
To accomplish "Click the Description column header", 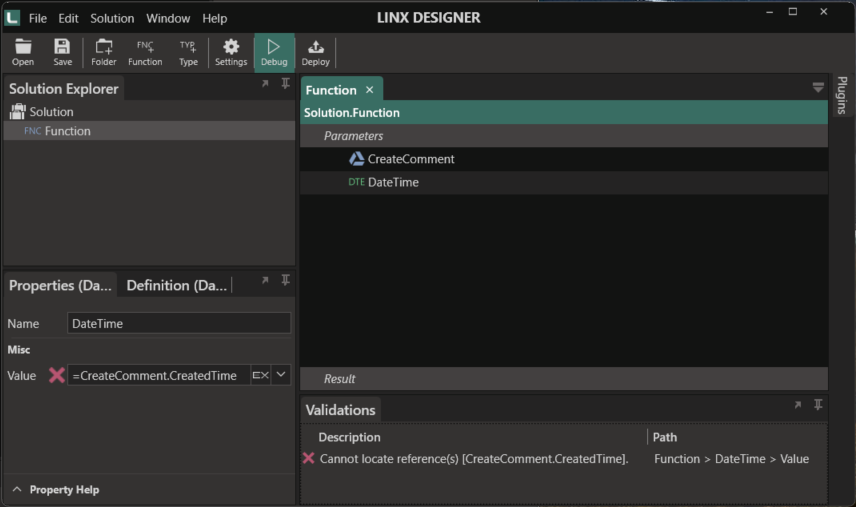I will point(349,437).
